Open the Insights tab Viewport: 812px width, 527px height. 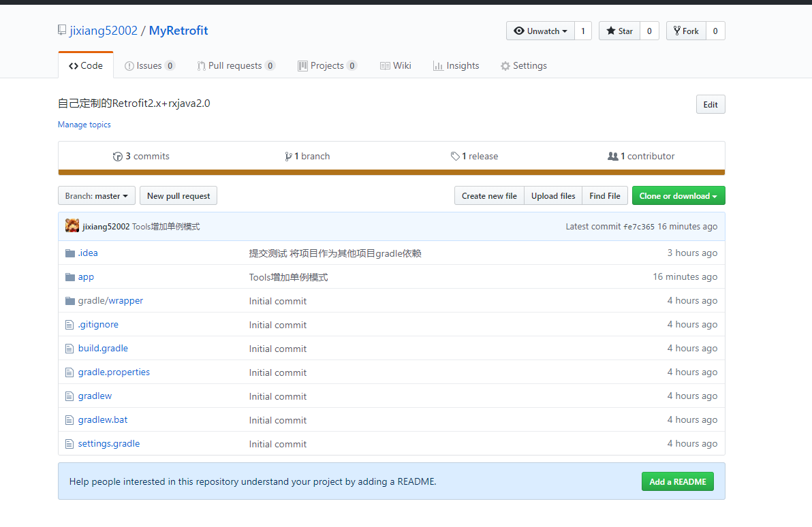tap(456, 66)
